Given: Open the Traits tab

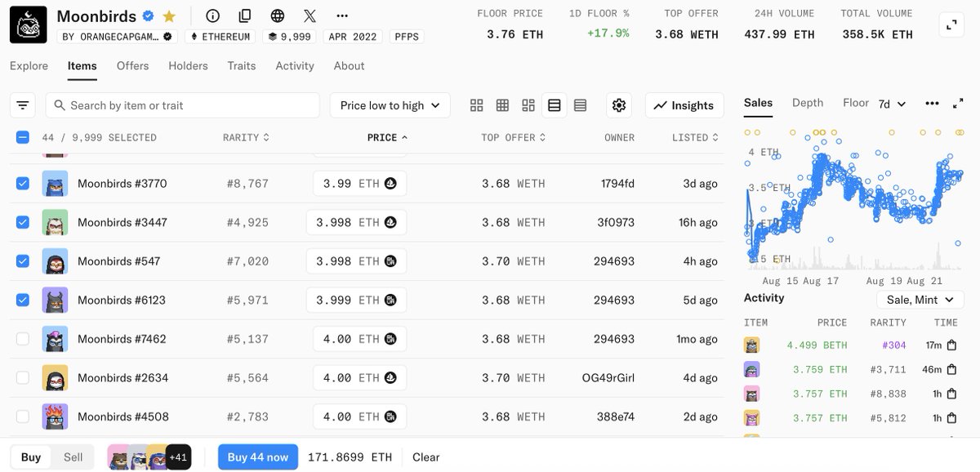Looking at the screenshot, I should pos(242,65).
